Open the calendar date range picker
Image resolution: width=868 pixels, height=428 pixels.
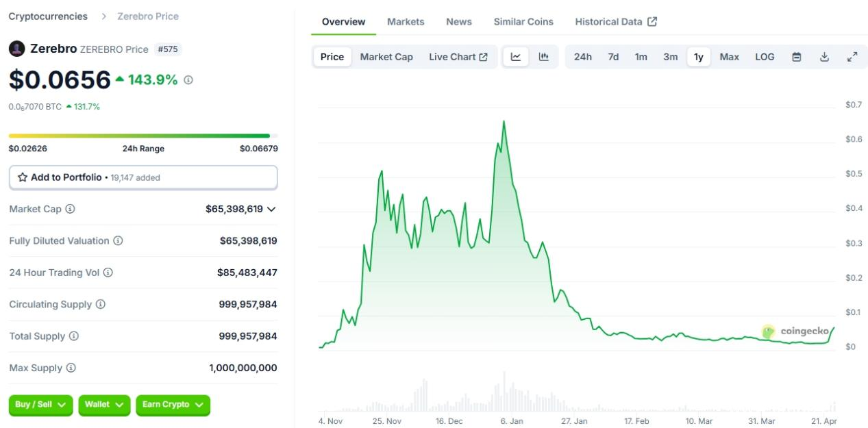pyautogui.click(x=797, y=57)
